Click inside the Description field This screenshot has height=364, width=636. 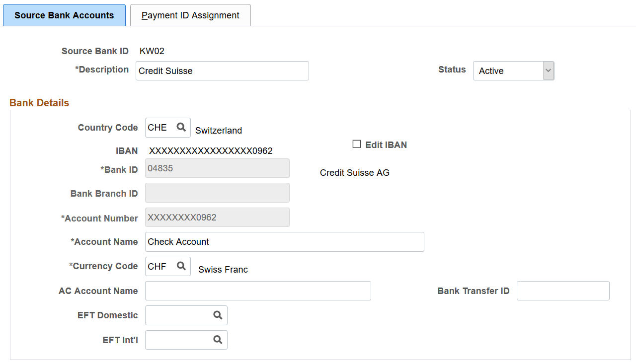222,71
